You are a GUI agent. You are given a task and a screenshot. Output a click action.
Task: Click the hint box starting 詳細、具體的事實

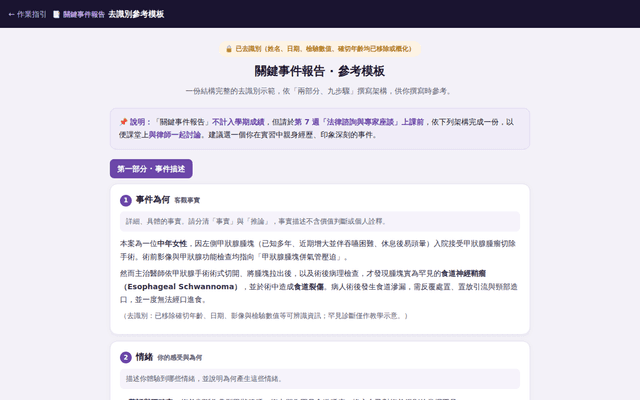coord(320,221)
